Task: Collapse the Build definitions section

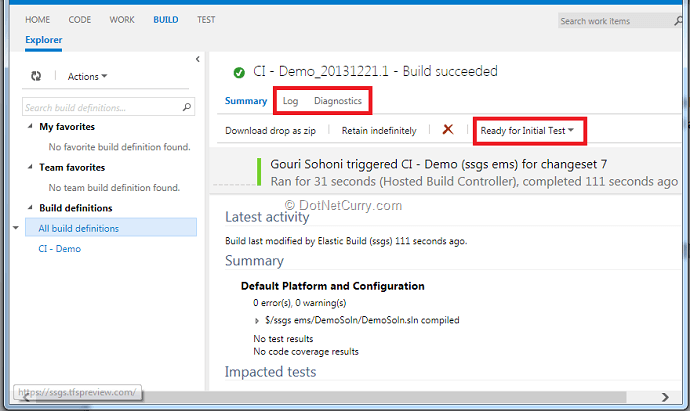Action: pyautogui.click(x=29, y=208)
